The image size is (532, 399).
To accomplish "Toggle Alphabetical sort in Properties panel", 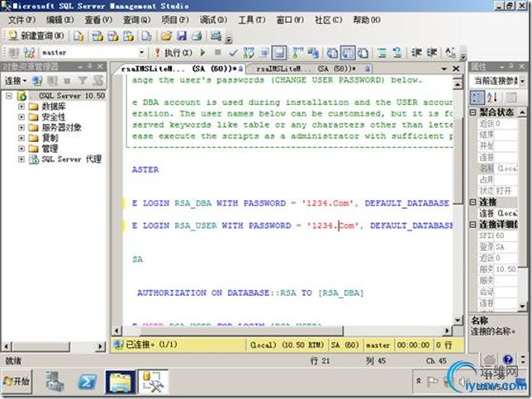I will click(492, 97).
